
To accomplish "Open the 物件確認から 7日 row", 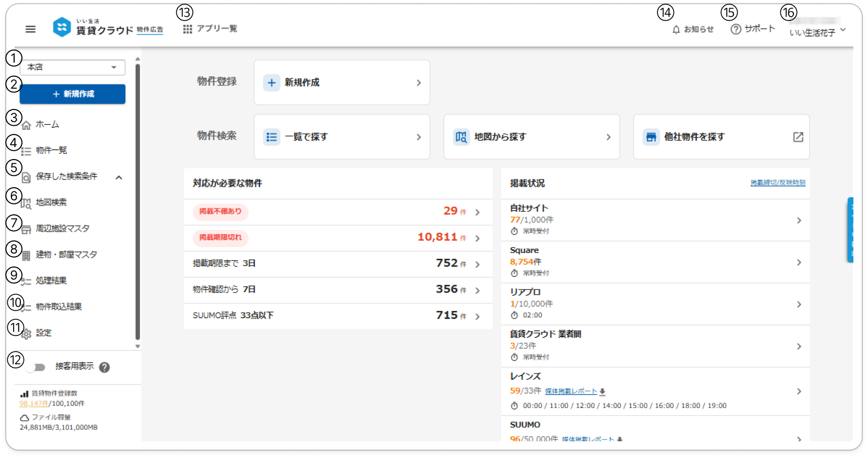I will [x=338, y=290].
